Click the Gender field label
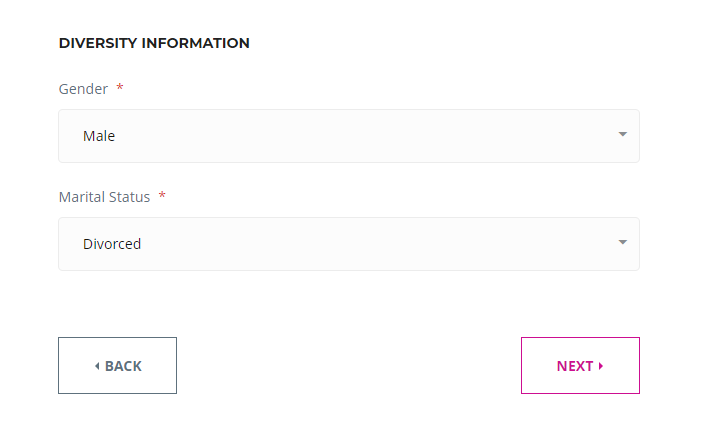720x428 pixels. coord(83,89)
